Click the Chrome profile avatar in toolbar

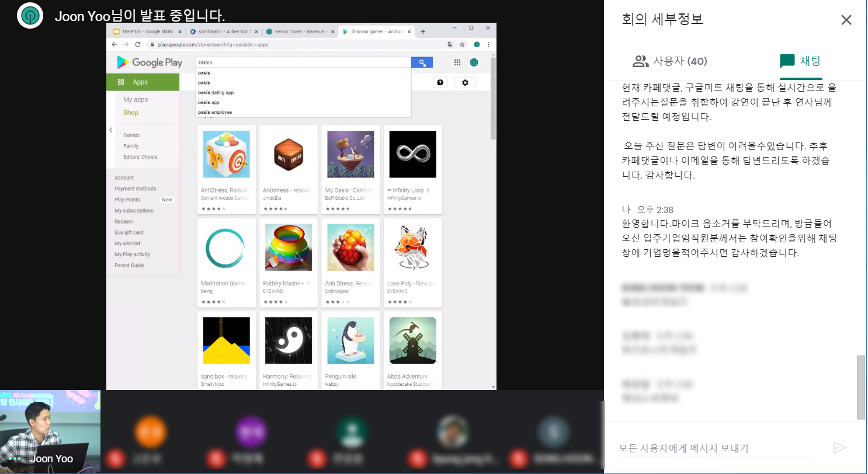(477, 44)
